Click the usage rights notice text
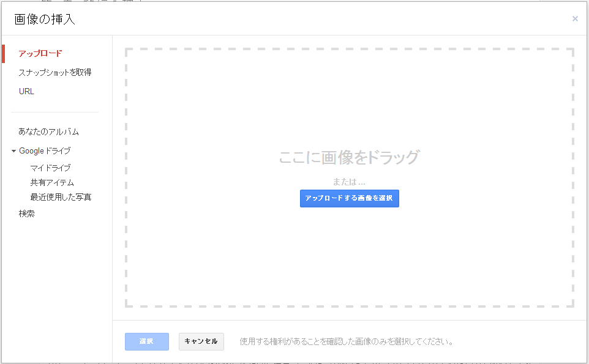Viewport: 589px width, 364px height. point(347,341)
